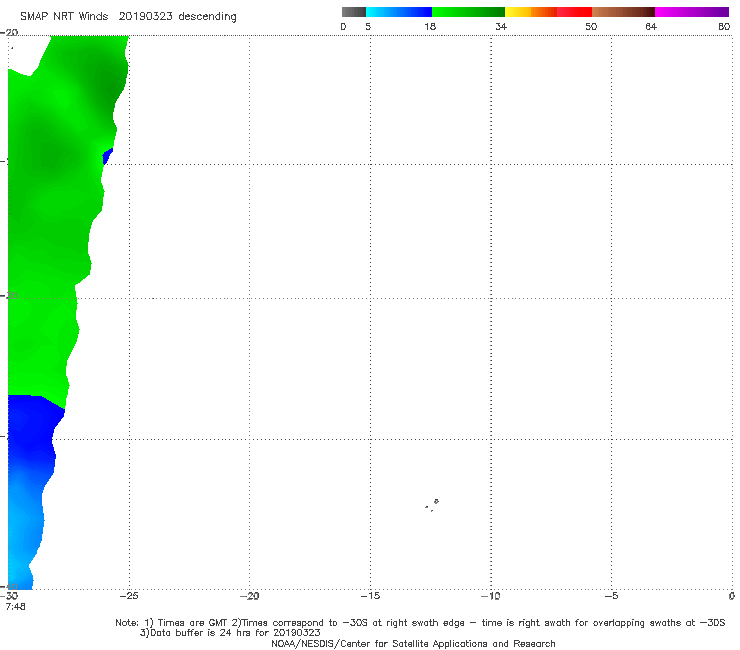The image size is (740, 650).
Task: Click the color bar label '64'
Action: (x=651, y=26)
